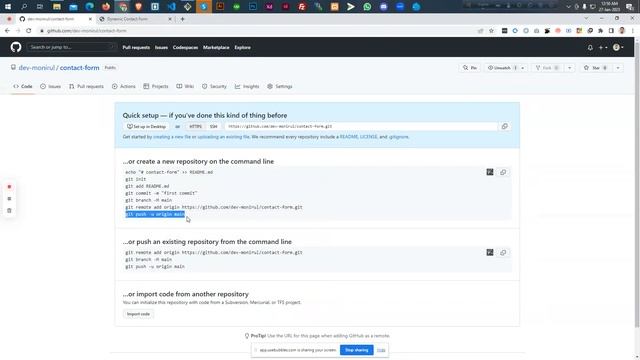Hide the screen sharing notification bar
The width and height of the screenshot is (640, 360).
coord(381,350)
